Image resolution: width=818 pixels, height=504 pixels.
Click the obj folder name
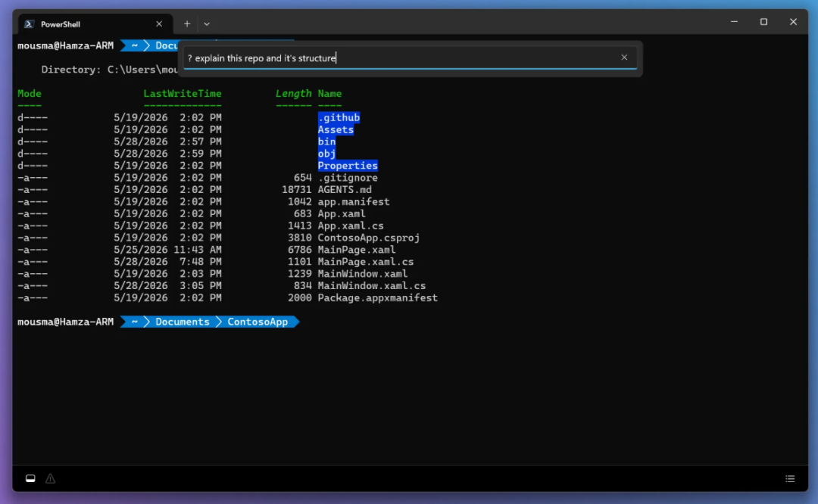point(326,153)
